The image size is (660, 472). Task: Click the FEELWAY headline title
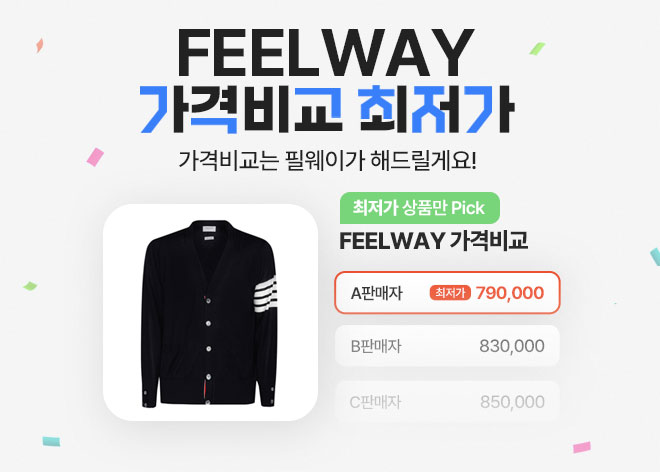pyautogui.click(x=326, y=53)
